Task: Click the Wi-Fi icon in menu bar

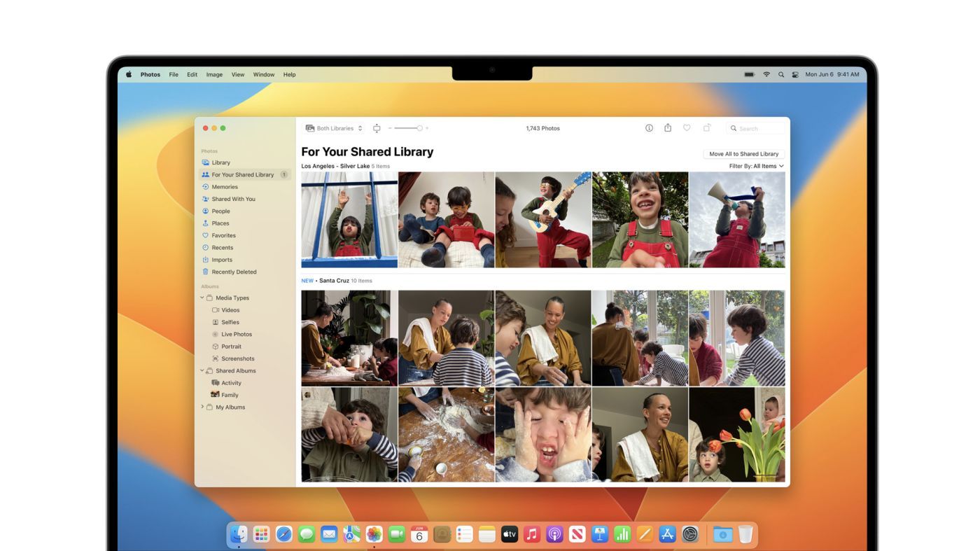Action: click(766, 74)
